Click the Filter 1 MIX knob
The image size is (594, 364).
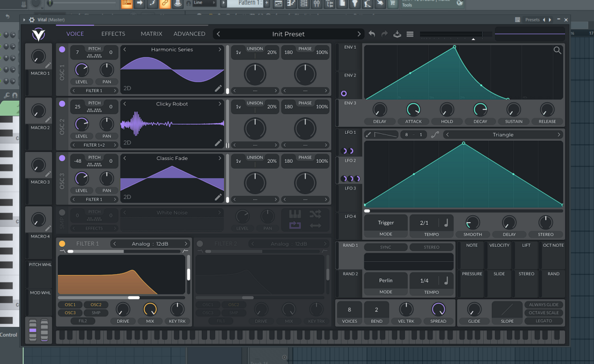point(150,310)
